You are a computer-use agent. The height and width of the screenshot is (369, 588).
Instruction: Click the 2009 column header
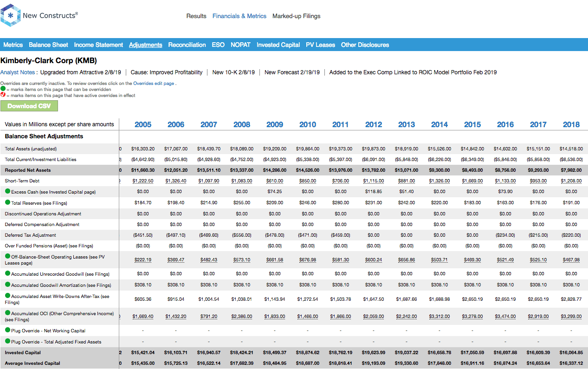[x=275, y=124]
